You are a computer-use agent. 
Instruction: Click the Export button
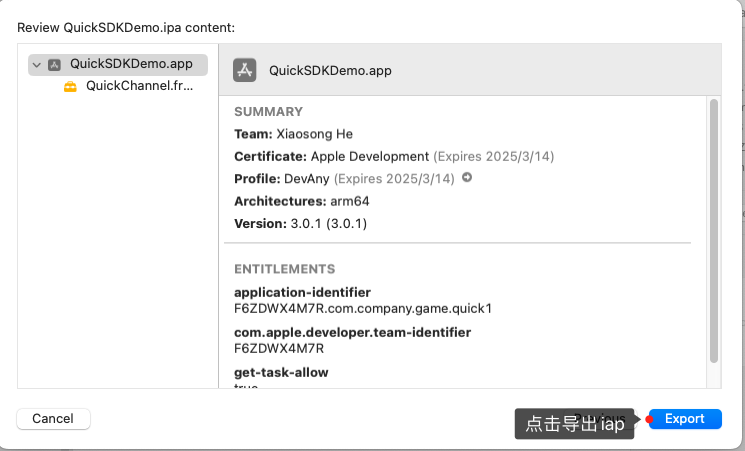pyautogui.click(x=685, y=419)
